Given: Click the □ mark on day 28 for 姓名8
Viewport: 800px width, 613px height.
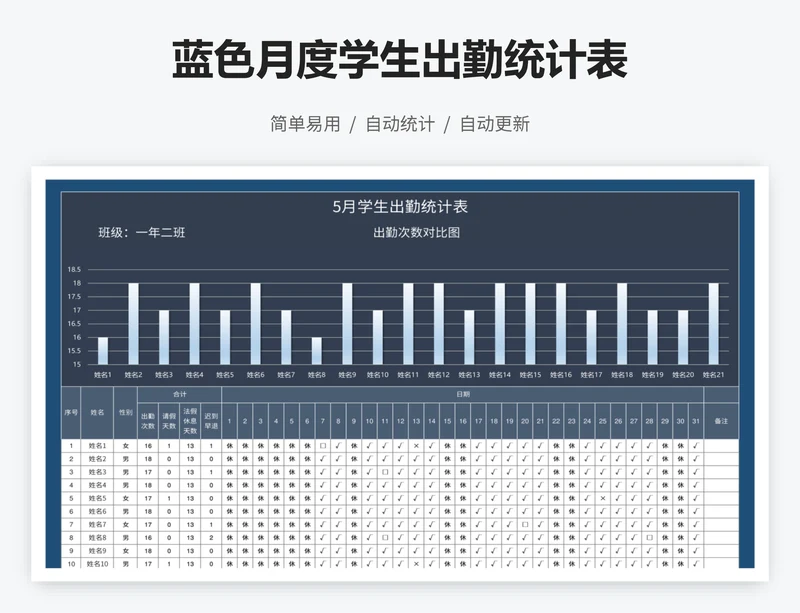Looking at the screenshot, I should (649, 537).
